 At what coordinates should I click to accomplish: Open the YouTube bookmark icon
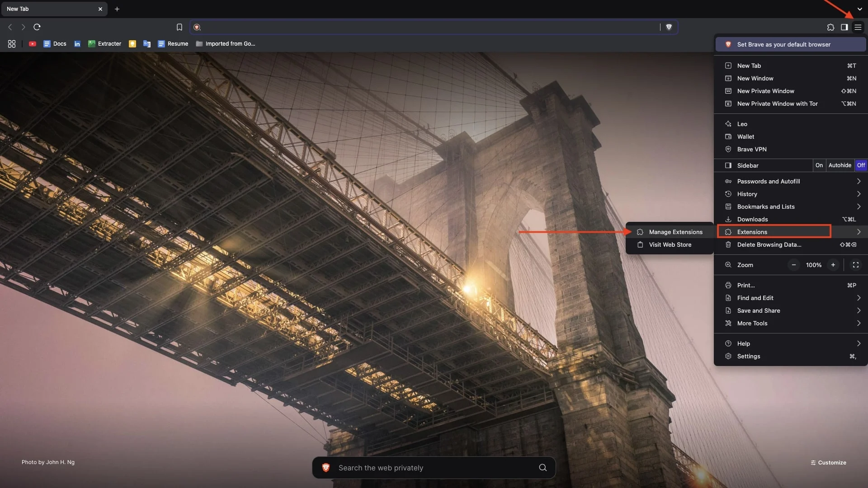(x=33, y=44)
